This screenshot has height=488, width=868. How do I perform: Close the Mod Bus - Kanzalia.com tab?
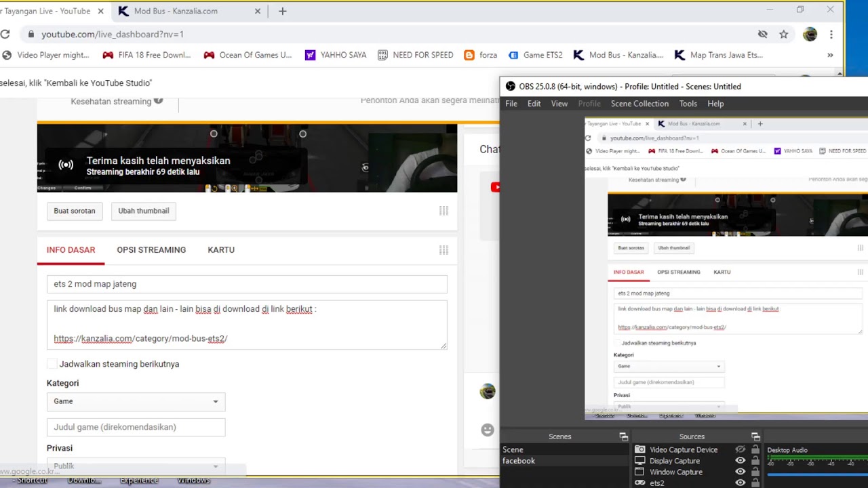point(258,11)
